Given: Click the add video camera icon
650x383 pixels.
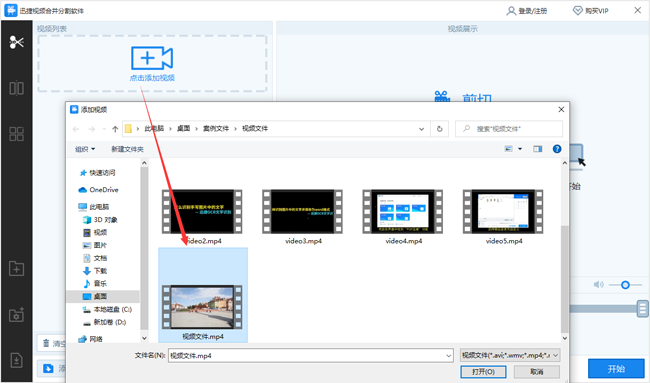Looking at the screenshot, I should click(x=152, y=58).
